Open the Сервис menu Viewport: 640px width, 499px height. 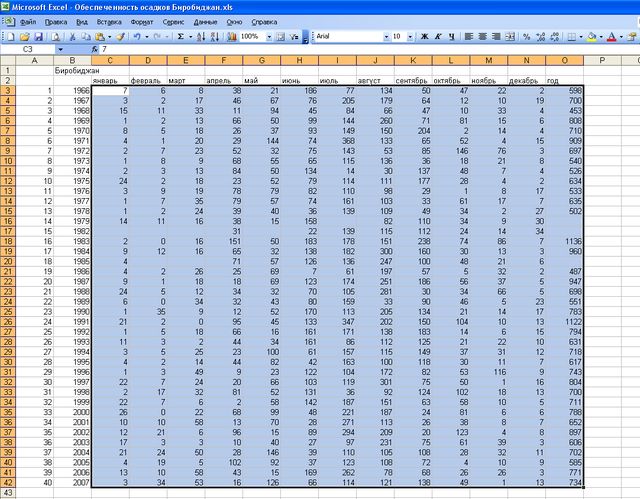(x=173, y=22)
